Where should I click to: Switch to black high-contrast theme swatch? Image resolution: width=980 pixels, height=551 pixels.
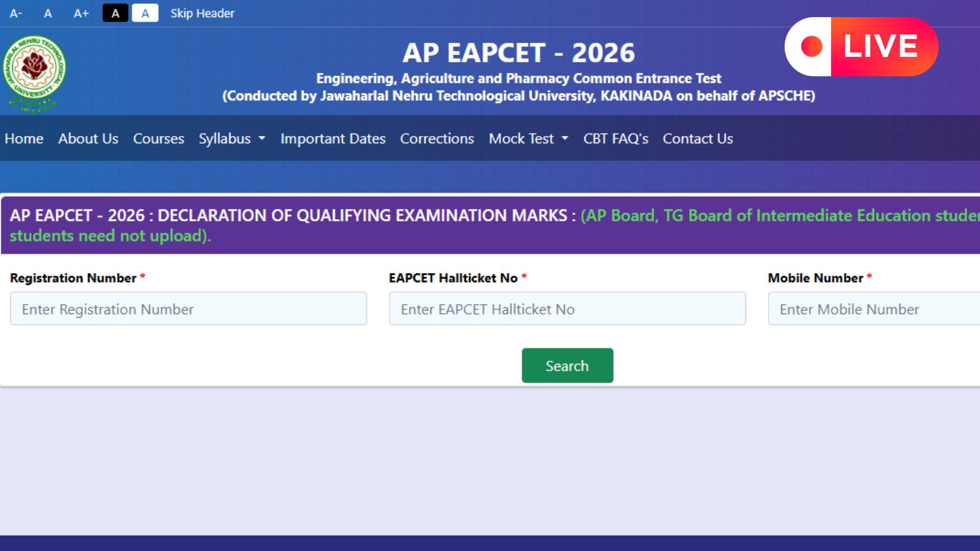pos(115,13)
